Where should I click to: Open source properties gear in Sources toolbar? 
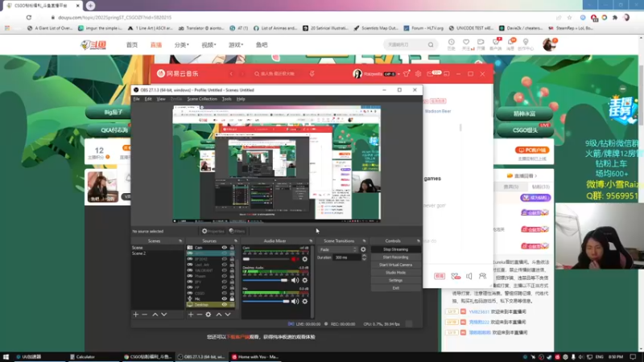(x=208, y=315)
